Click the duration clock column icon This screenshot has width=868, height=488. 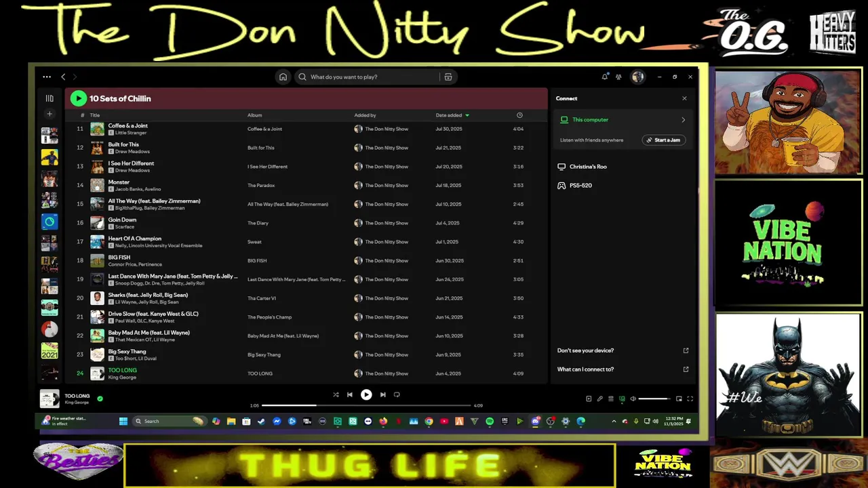(x=519, y=115)
